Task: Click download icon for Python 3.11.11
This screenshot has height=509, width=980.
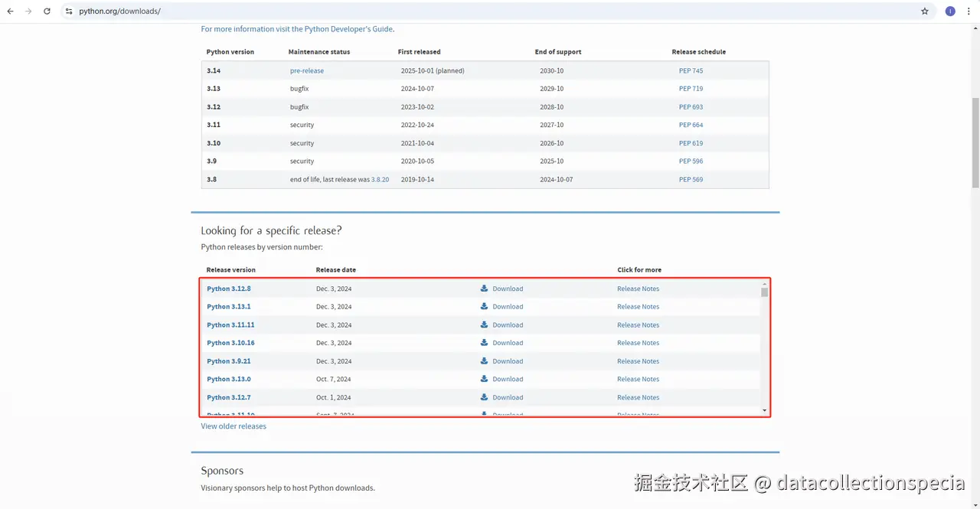Action: coord(484,325)
